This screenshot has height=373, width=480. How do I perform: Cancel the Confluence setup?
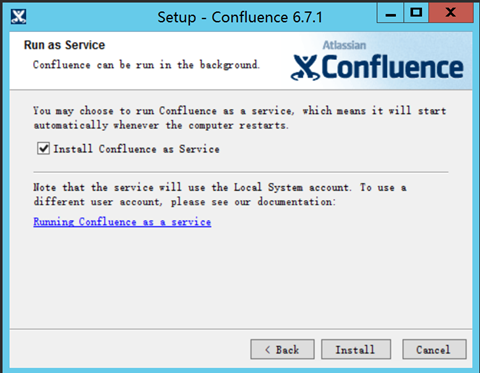pyautogui.click(x=434, y=349)
